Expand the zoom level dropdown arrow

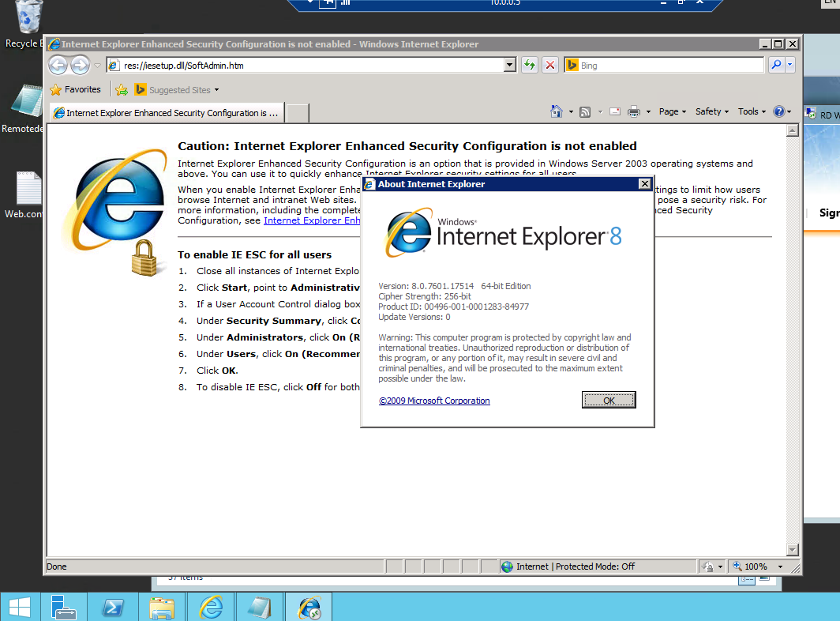click(x=780, y=566)
